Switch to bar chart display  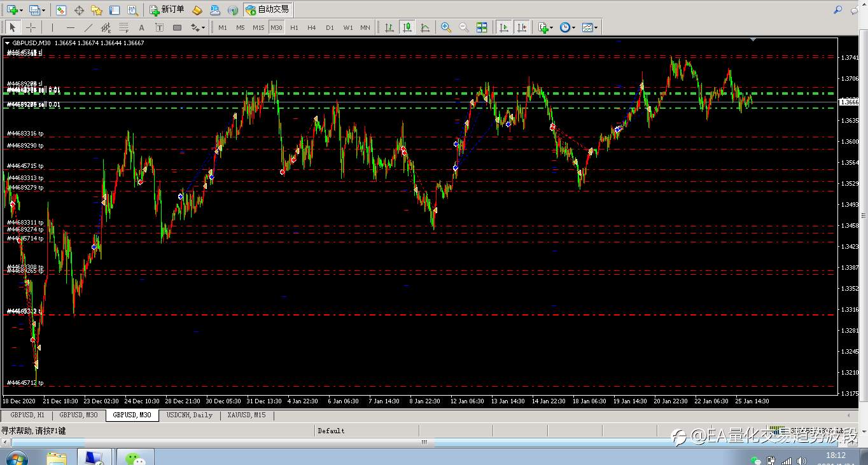pos(389,27)
